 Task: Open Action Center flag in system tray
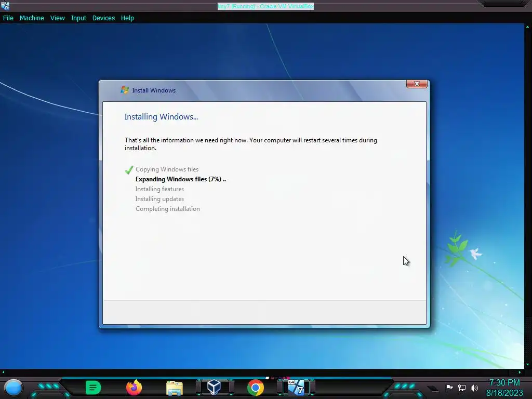(x=449, y=388)
